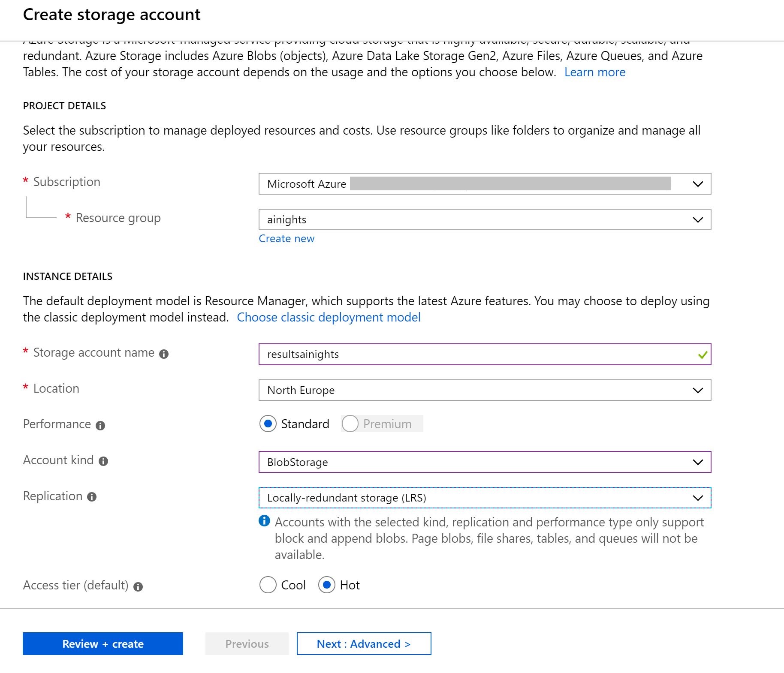Click the Account kind info icon
Screen dimensions: 784x673
(103, 461)
